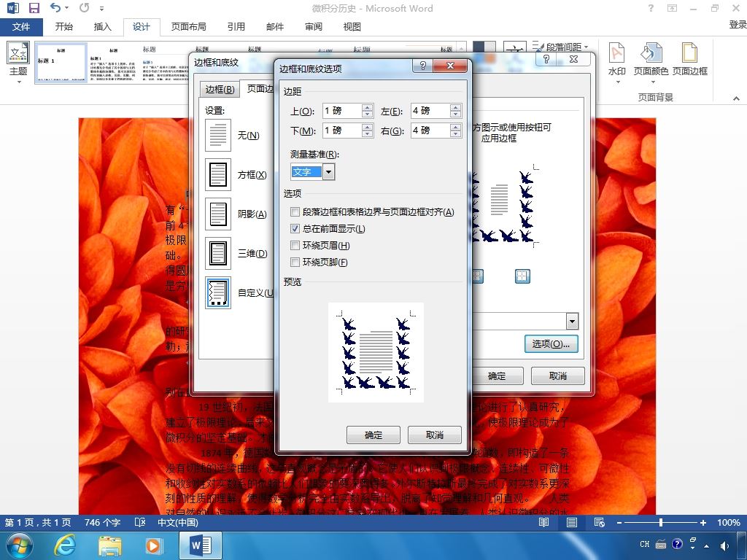Click 取消 in Borders and Shading dialog
The image size is (747, 560).
coord(558,376)
